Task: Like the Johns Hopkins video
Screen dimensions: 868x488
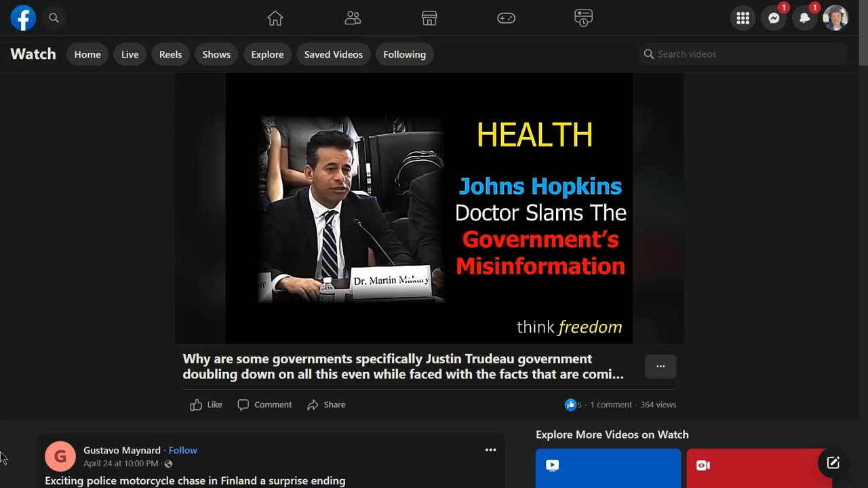Action: click(206, 405)
